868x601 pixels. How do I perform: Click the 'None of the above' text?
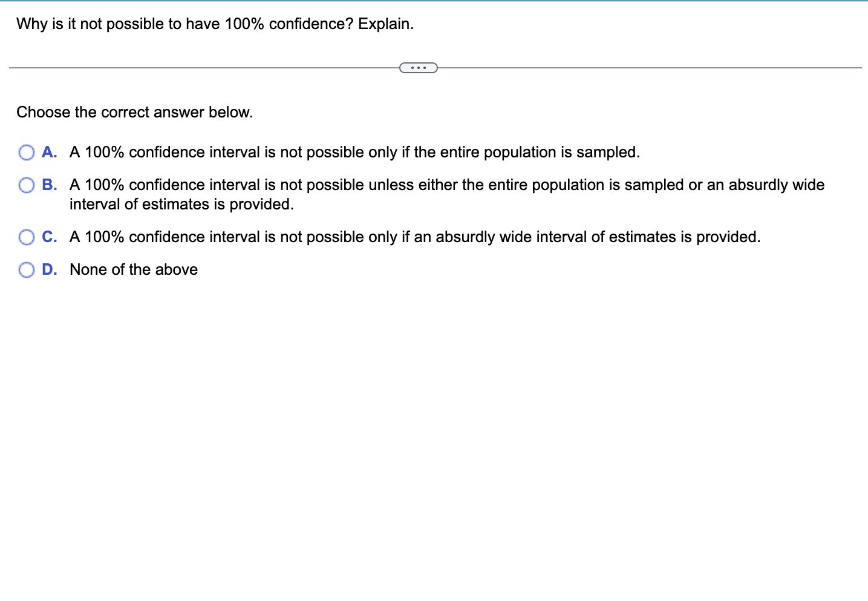pyautogui.click(x=134, y=269)
